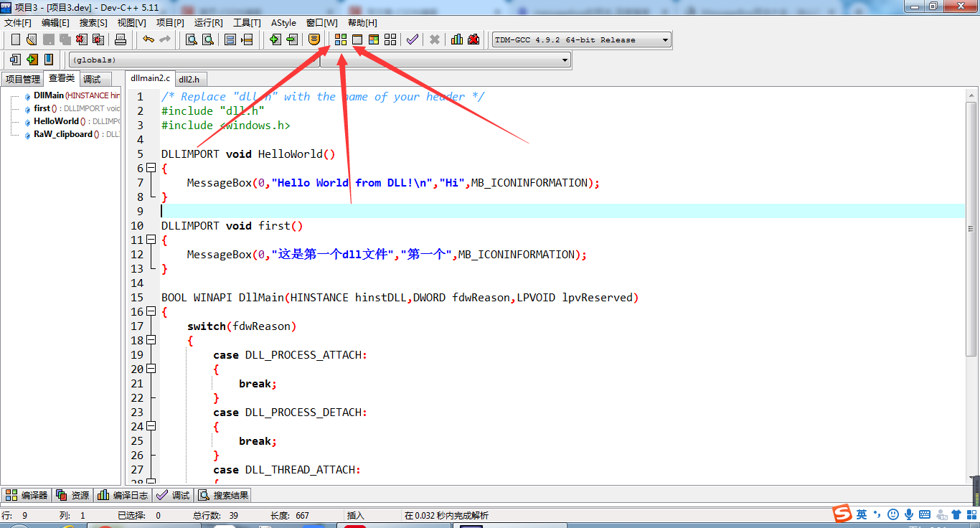Click the editor vertical scrollbar thumb
The height and width of the screenshot is (528, 980).
point(972,230)
